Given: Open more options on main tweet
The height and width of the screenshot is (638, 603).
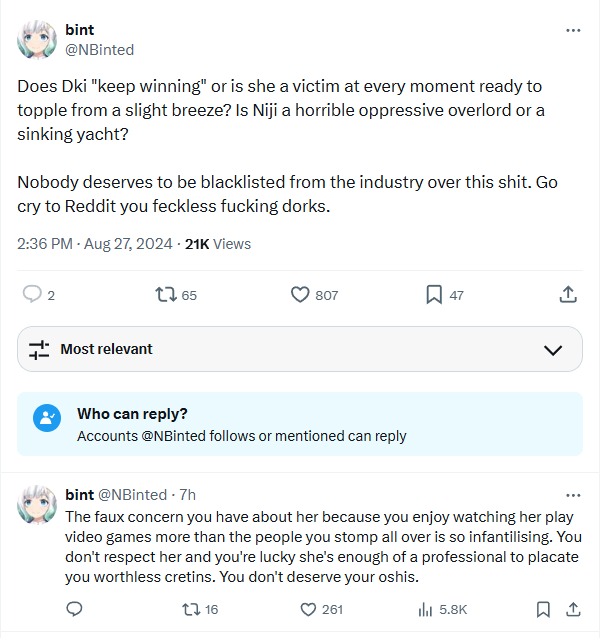Looking at the screenshot, I should tap(573, 31).
